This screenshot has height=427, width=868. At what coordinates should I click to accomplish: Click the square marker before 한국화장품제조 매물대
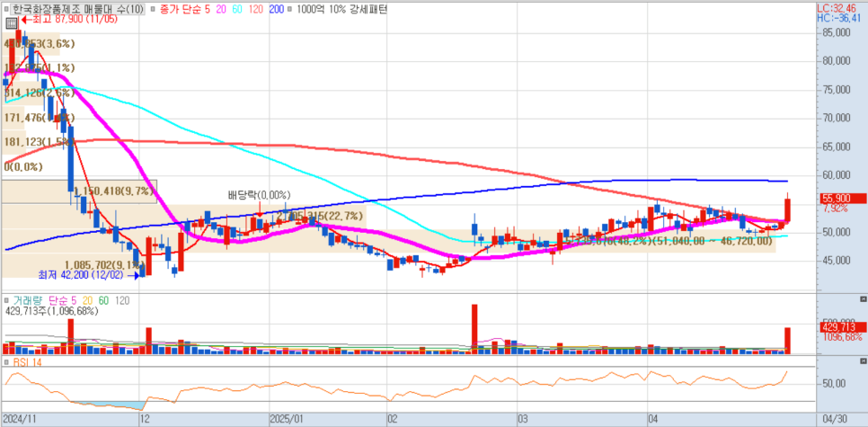pyautogui.click(x=6, y=8)
